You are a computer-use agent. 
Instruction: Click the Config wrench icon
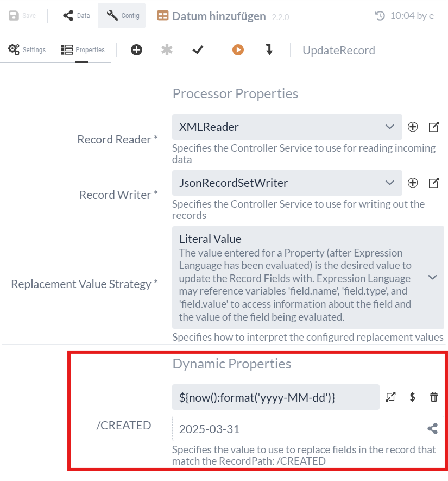[x=121, y=15]
